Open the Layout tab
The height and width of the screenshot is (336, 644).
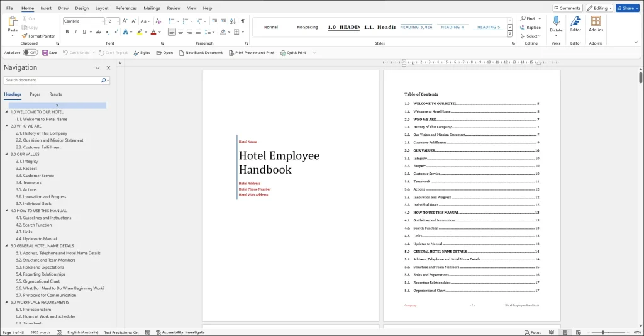(x=102, y=8)
